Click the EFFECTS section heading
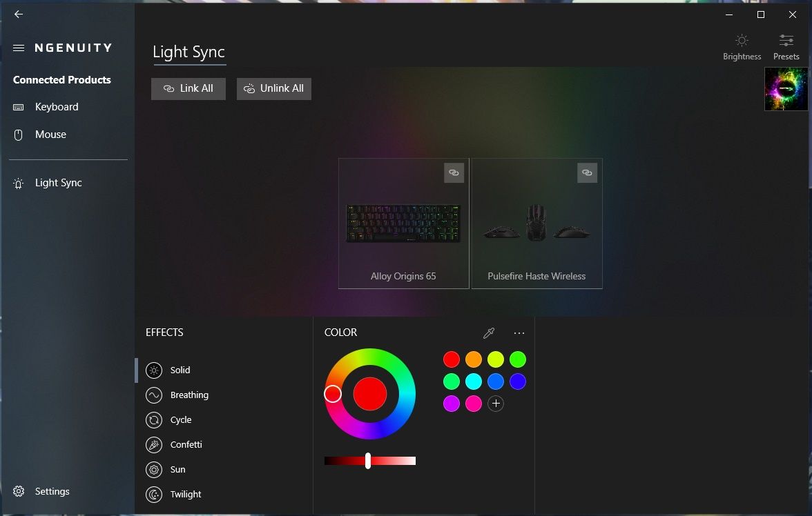This screenshot has height=516, width=812. (x=164, y=333)
